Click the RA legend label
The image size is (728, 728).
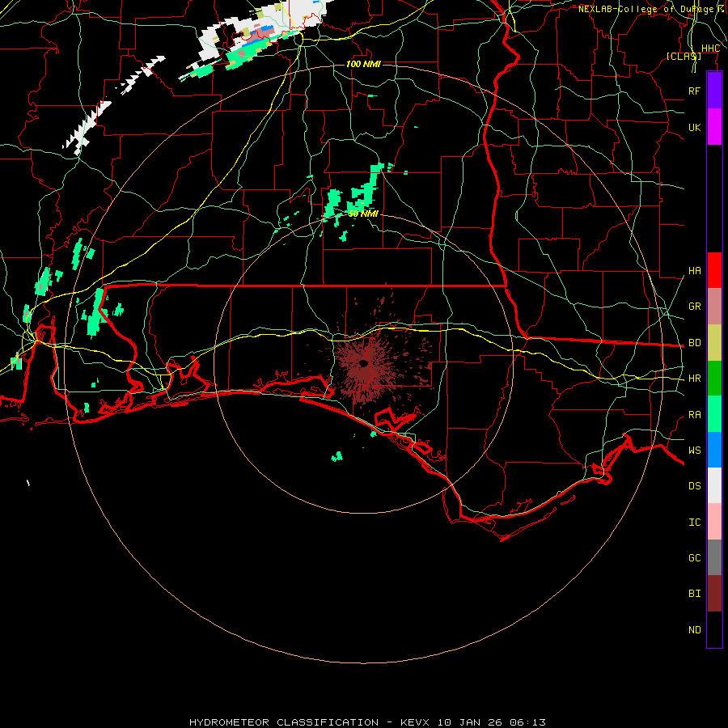(x=694, y=415)
